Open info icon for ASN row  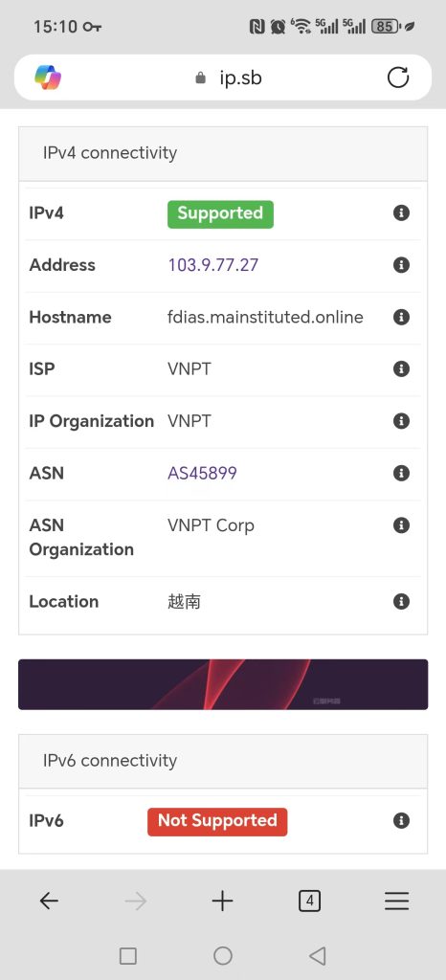(401, 473)
